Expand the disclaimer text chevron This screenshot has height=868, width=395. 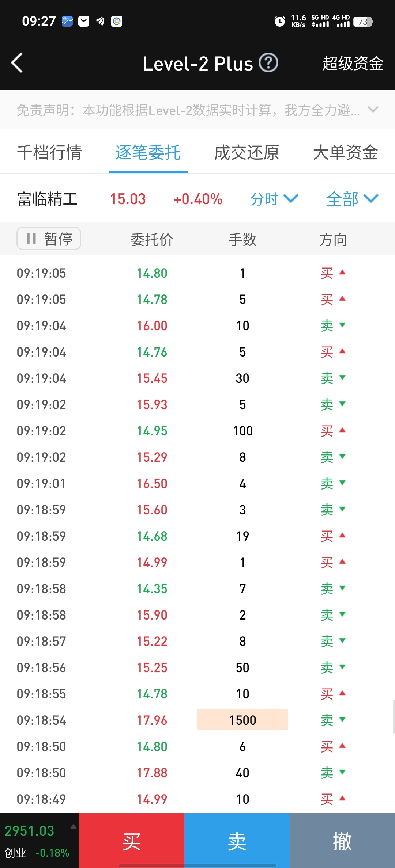(x=373, y=109)
